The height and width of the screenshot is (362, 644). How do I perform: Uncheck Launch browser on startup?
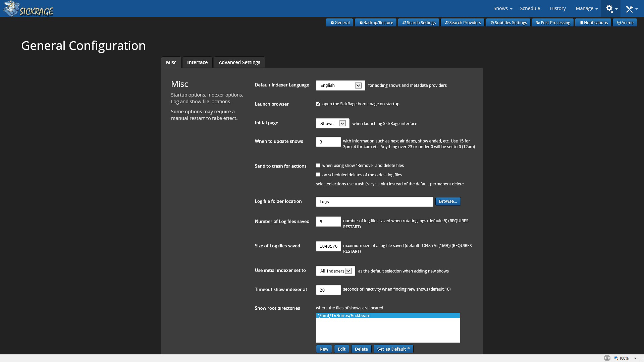[x=318, y=104]
